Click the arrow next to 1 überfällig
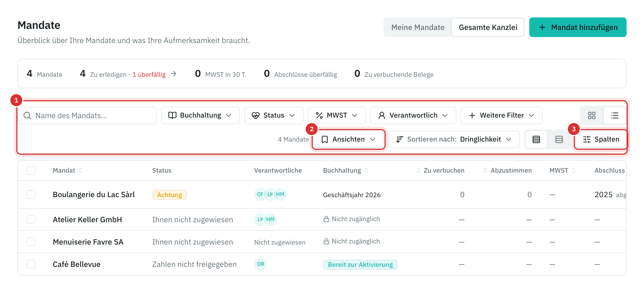Image resolution: width=644 pixels, height=305 pixels. coord(174,74)
